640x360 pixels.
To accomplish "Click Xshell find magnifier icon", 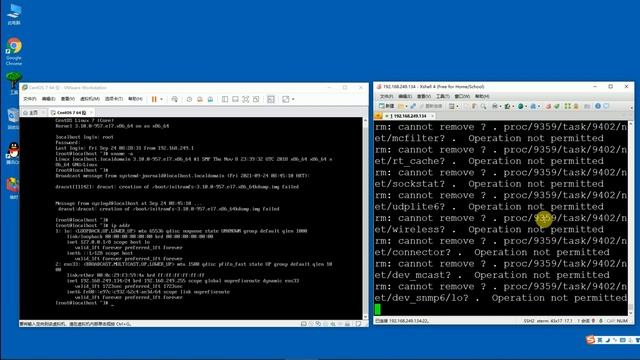I will tap(483, 106).
